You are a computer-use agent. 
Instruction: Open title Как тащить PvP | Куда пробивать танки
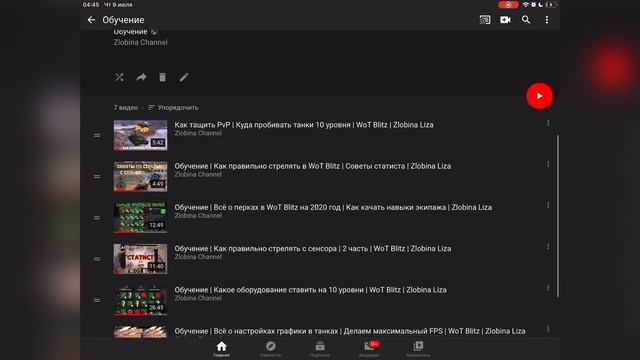(x=304, y=125)
